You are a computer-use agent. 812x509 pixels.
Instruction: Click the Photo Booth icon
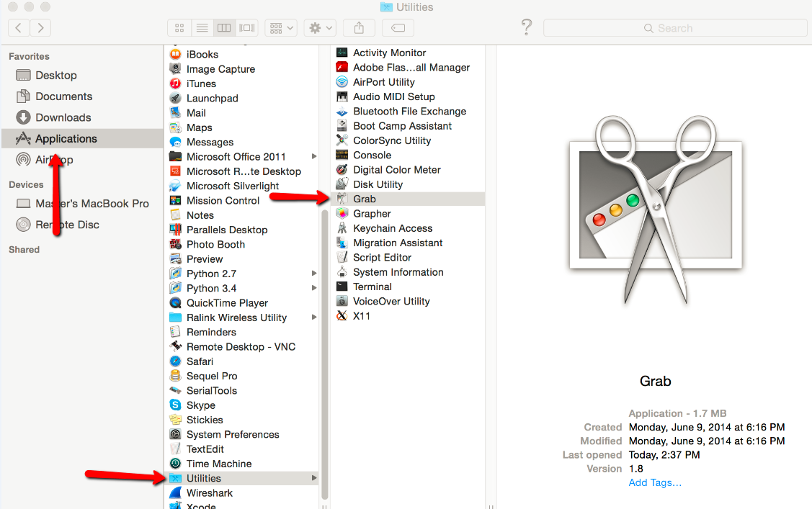(x=176, y=244)
